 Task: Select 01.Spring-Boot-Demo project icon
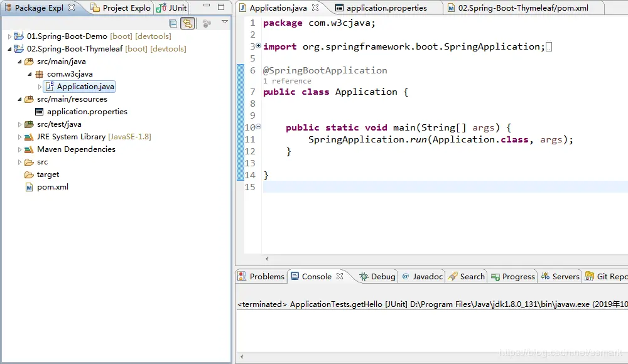pyautogui.click(x=19, y=36)
